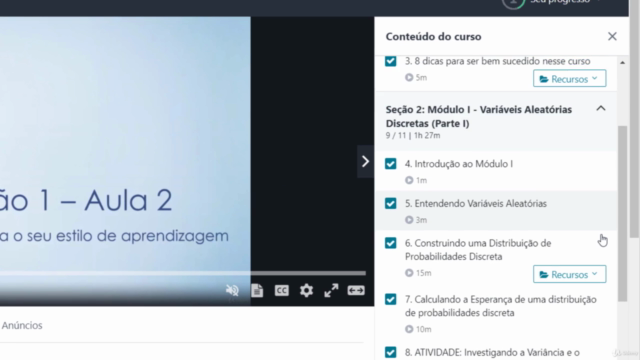Click play icon beside 10m duration
The image size is (640, 360).
(x=409, y=329)
